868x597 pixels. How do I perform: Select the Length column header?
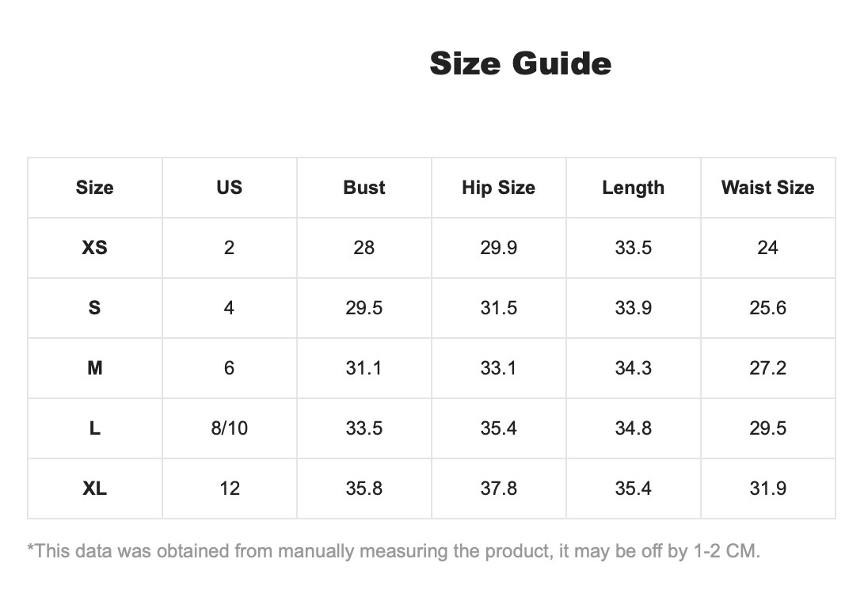tap(634, 188)
